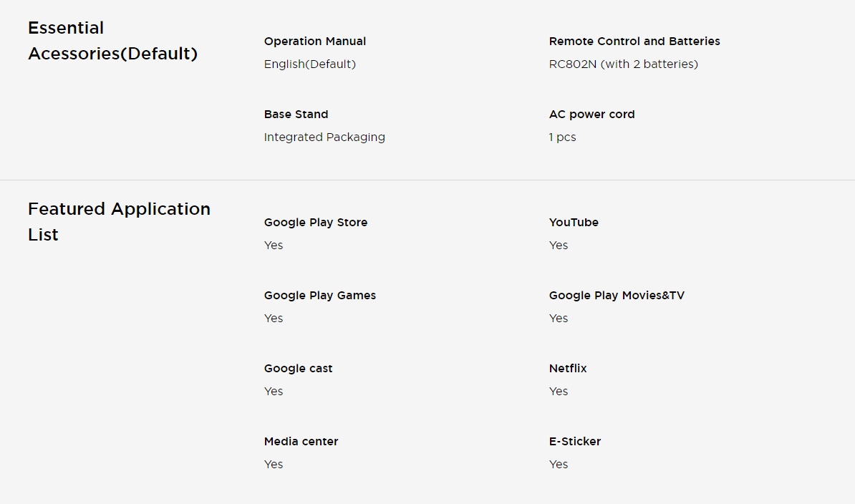
Task: Click the Yes value under Google Play Store
Action: point(273,246)
